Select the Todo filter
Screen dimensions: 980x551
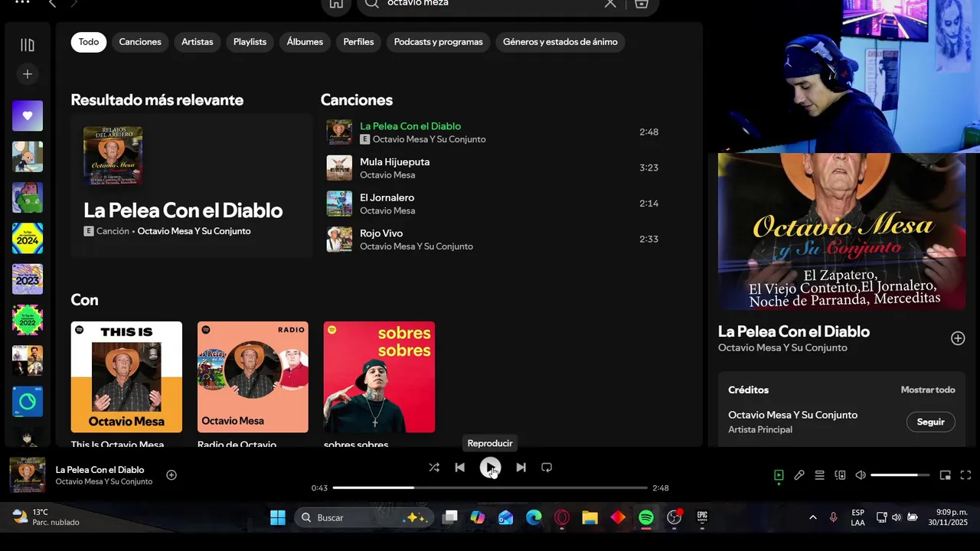coord(89,42)
